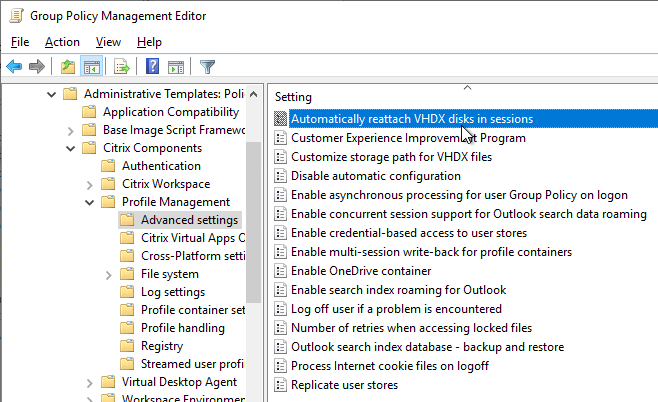
Task: Select 'Outlook search index database - backup and restore'
Action: coord(427,347)
